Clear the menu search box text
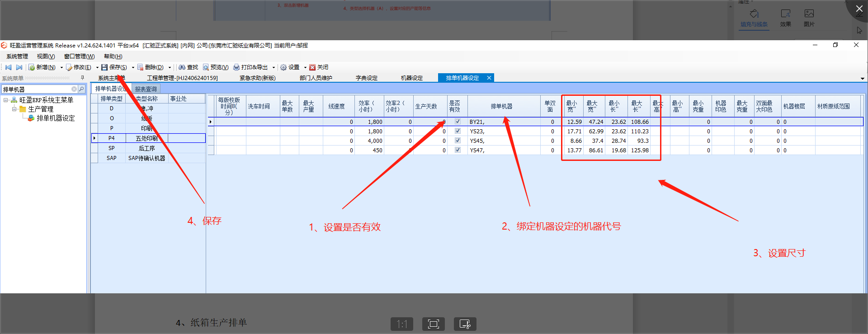Viewport: 868px width, 334px height. 74,89
